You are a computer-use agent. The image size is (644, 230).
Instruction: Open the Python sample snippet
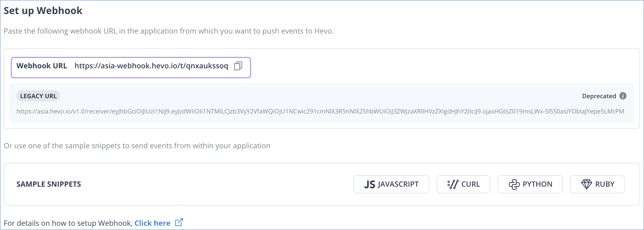tap(530, 184)
